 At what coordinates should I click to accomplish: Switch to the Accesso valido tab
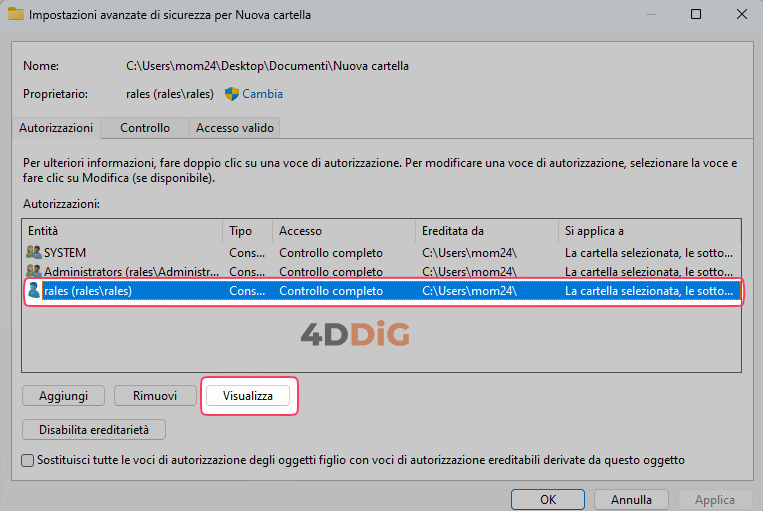coord(235,128)
